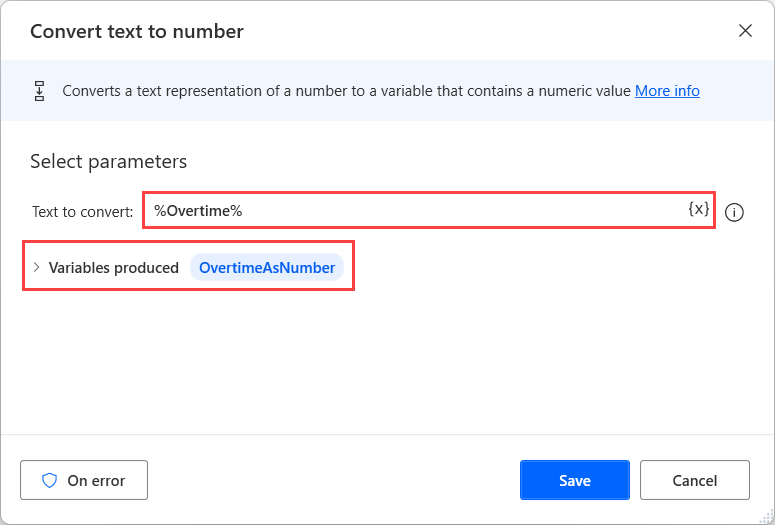Click the convert action icon in the blue banner
The image size is (775, 525).
click(40, 91)
